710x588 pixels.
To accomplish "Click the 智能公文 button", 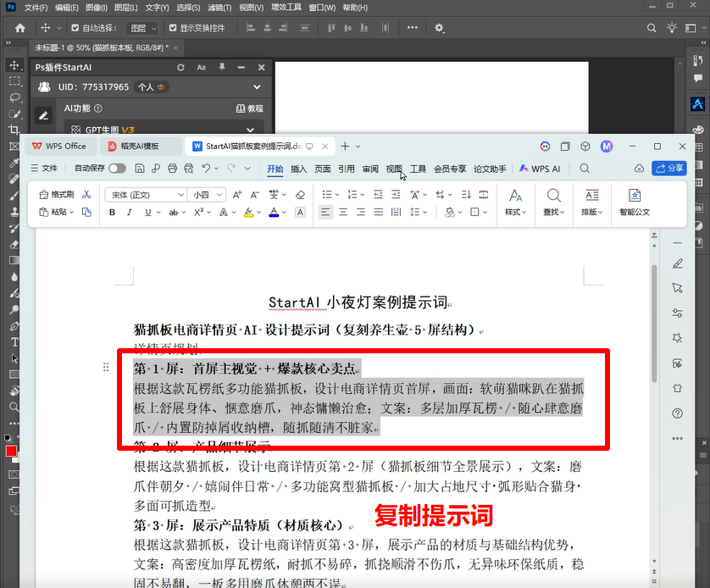I will (x=635, y=202).
